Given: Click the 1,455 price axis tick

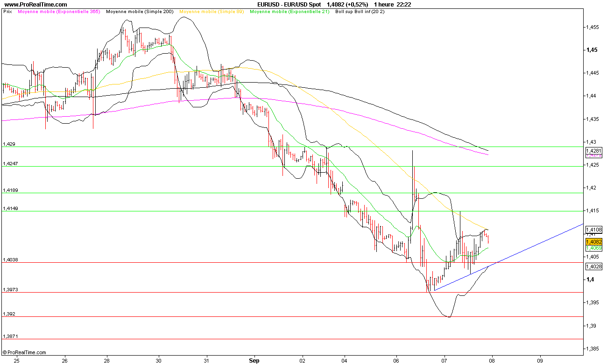Looking at the screenshot, I should tap(593, 27).
